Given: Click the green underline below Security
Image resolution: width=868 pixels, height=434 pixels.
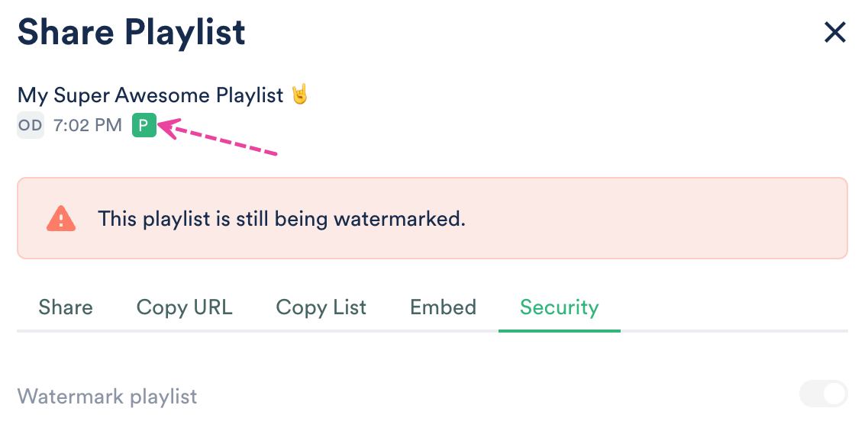Looking at the screenshot, I should tap(559, 331).
